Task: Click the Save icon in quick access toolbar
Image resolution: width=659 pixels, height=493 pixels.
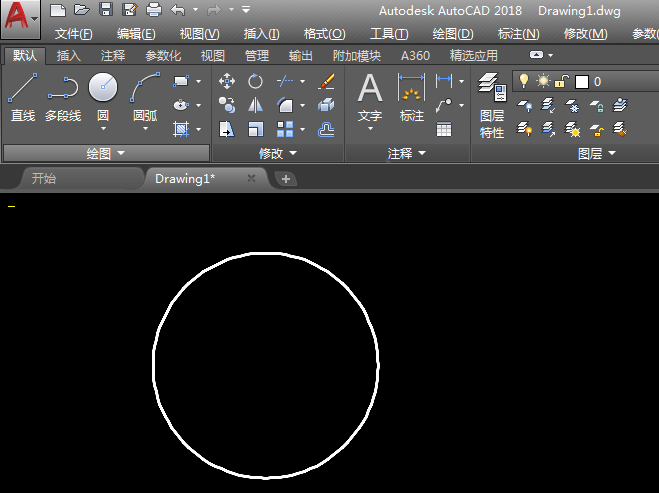Action: [x=105, y=10]
